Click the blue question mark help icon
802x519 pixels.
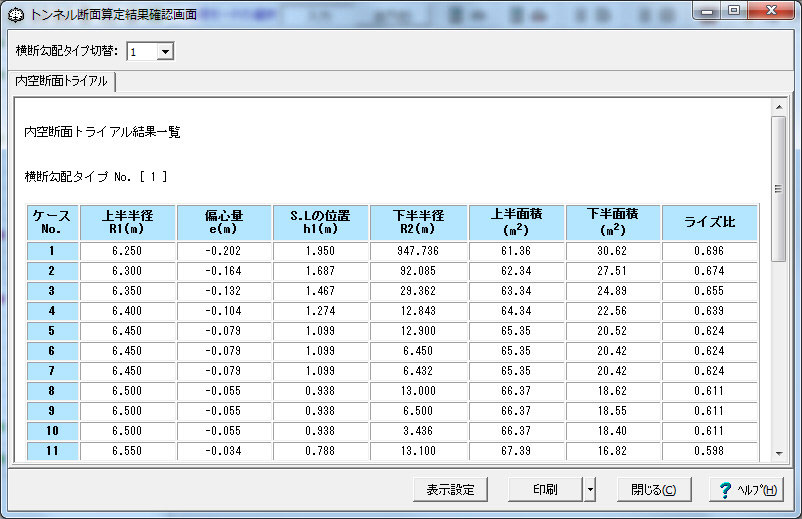(x=725, y=490)
